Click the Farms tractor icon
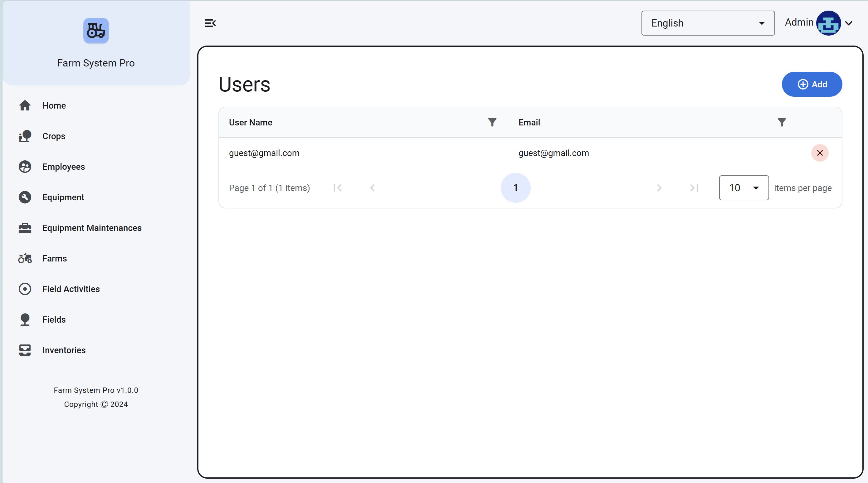868x483 pixels. [25, 259]
